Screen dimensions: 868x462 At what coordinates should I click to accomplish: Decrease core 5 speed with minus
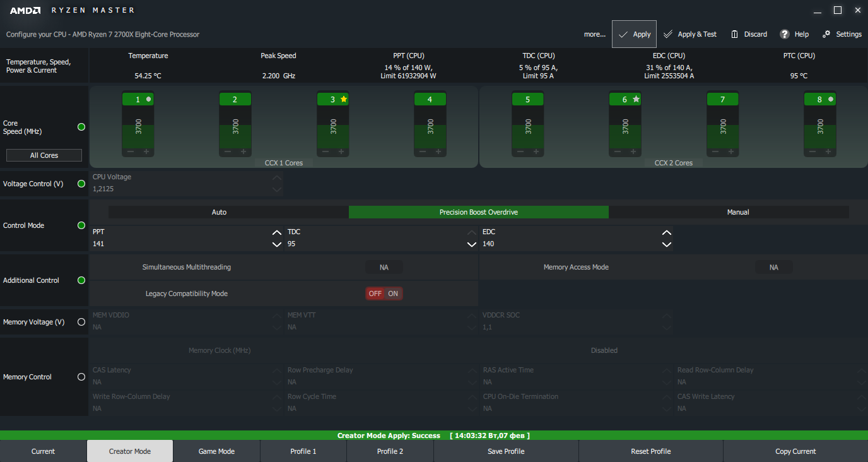(520, 151)
